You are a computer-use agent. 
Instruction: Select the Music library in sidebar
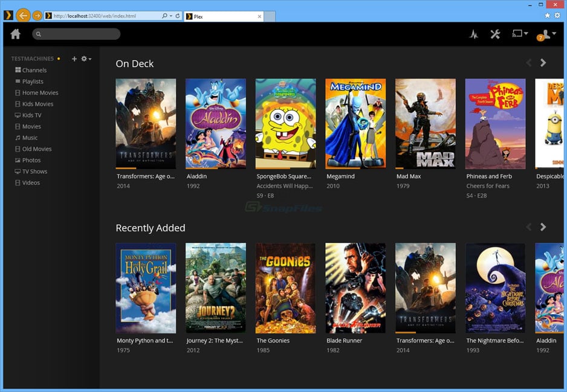[x=30, y=138]
